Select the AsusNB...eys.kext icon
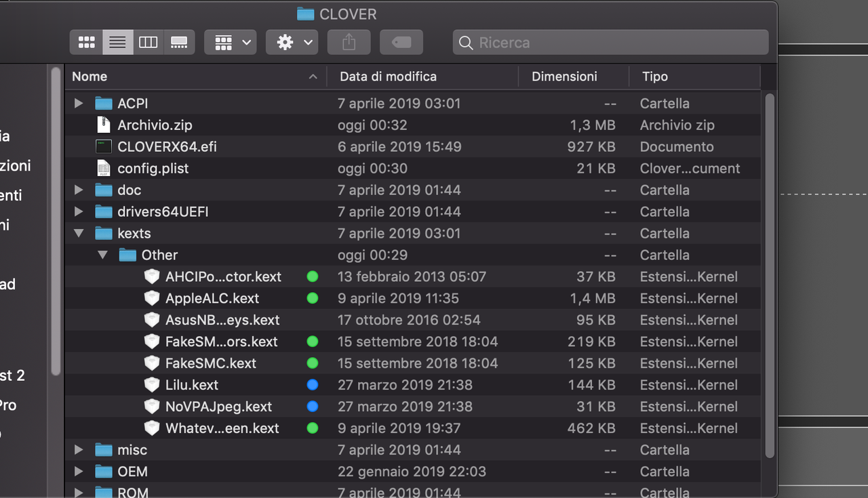This screenshot has width=868, height=498. (152, 320)
